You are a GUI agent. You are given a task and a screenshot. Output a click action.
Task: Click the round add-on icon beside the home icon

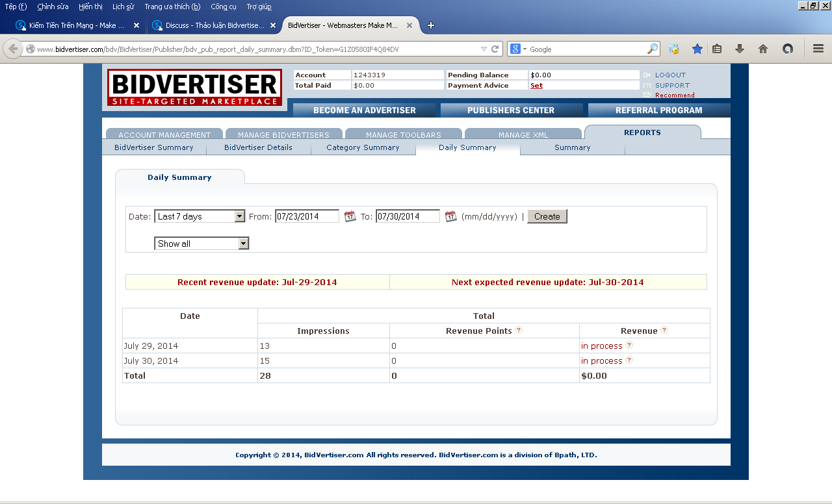[788, 49]
